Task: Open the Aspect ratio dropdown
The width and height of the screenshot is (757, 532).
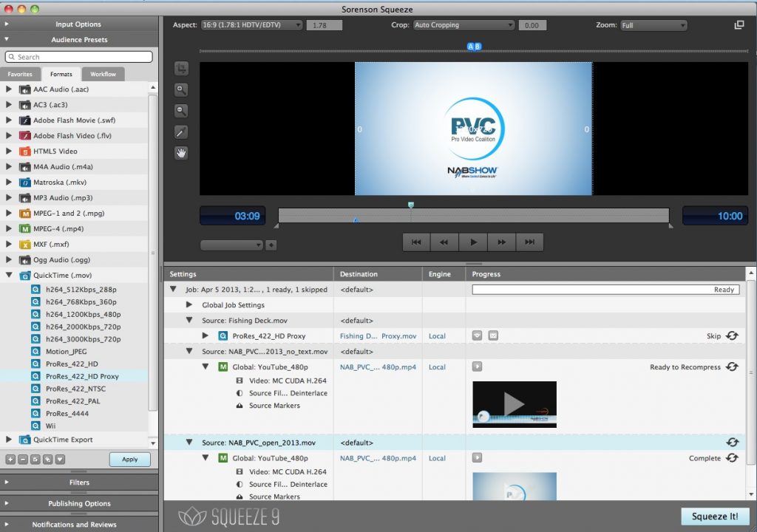Action: click(x=251, y=25)
